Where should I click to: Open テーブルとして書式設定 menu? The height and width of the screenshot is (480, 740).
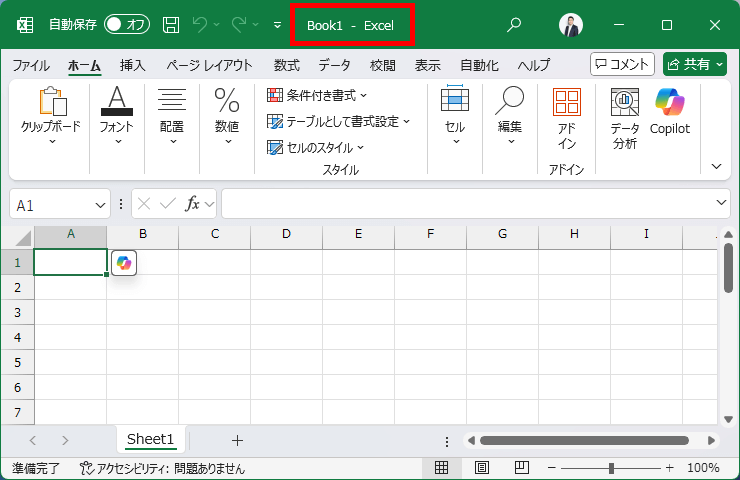(x=338, y=122)
